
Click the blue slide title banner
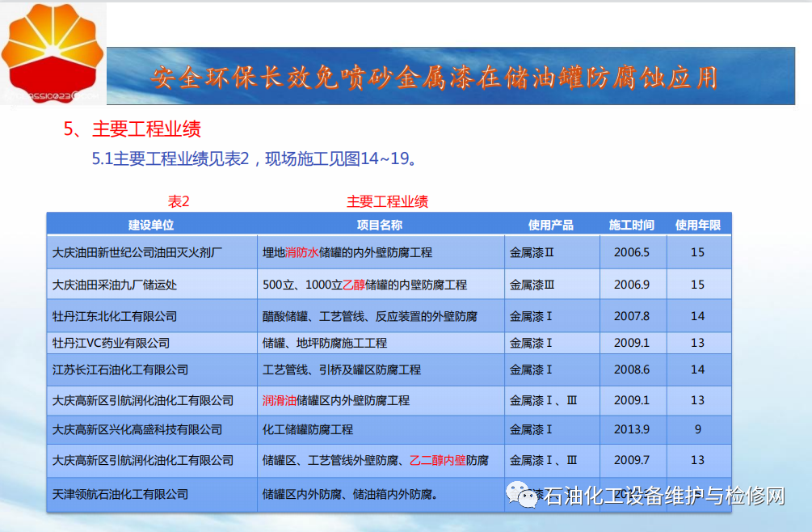tap(450, 76)
